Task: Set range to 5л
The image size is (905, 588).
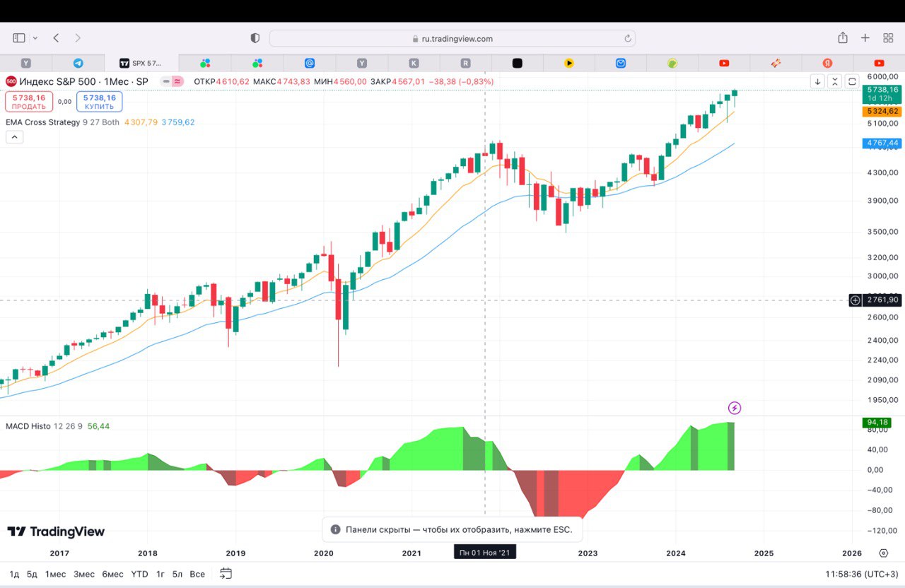Action: [x=177, y=574]
